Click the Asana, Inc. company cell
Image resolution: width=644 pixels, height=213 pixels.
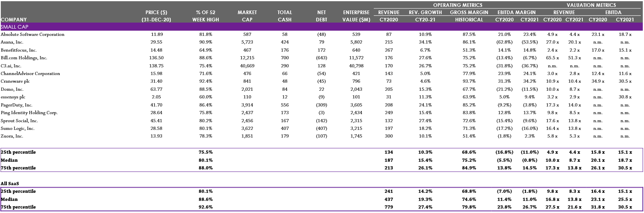tap(12, 42)
